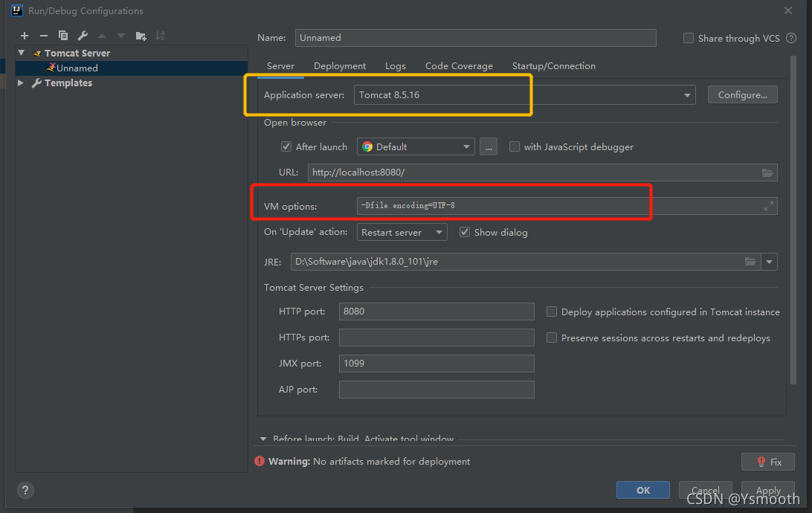Click the JMX port field

[x=436, y=364]
